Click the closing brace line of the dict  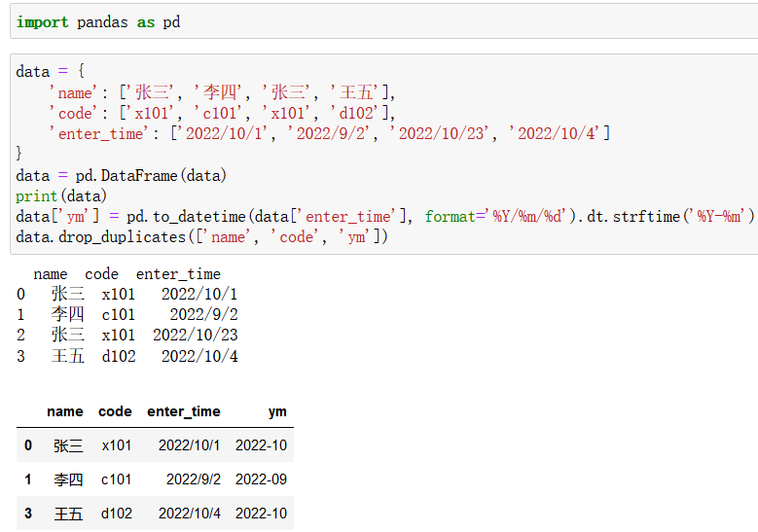click(20, 154)
